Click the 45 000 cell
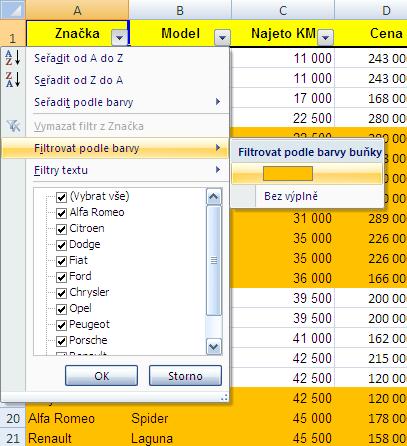This screenshot has width=407, height=446. pos(283,418)
